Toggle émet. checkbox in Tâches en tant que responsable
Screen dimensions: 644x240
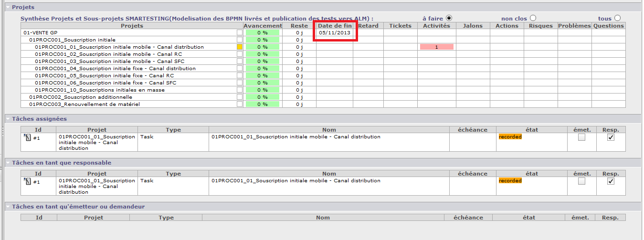[x=581, y=181]
